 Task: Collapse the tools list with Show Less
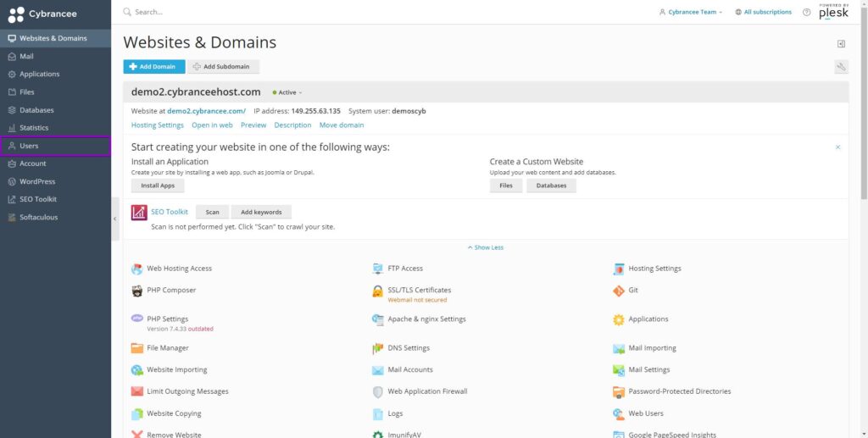click(x=486, y=247)
